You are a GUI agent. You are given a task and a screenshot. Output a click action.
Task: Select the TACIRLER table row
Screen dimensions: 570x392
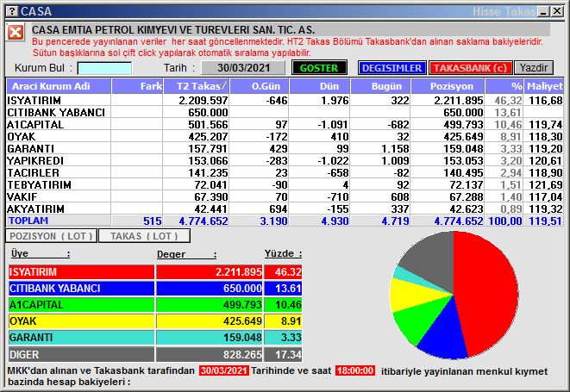coord(285,172)
